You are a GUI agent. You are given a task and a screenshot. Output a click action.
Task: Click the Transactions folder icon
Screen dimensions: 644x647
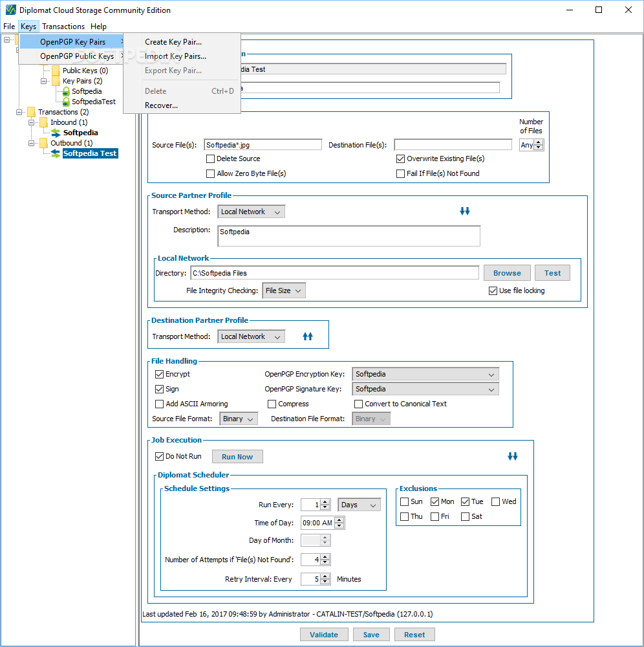pyautogui.click(x=31, y=112)
